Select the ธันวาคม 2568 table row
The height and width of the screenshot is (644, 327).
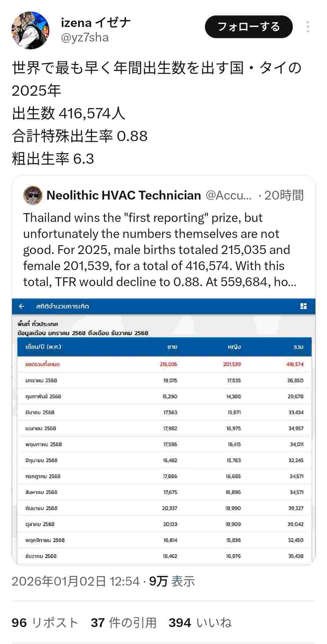(x=164, y=556)
